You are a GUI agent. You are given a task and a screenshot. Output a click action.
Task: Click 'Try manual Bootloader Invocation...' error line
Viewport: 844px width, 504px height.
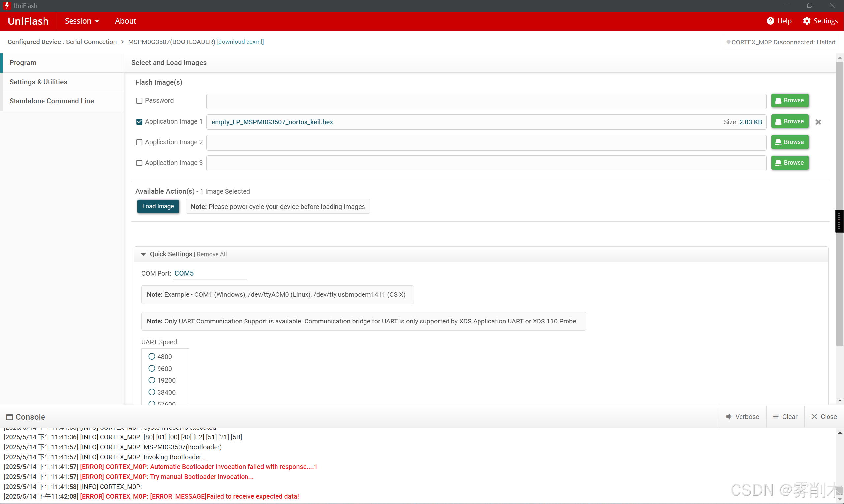pyautogui.click(x=167, y=477)
